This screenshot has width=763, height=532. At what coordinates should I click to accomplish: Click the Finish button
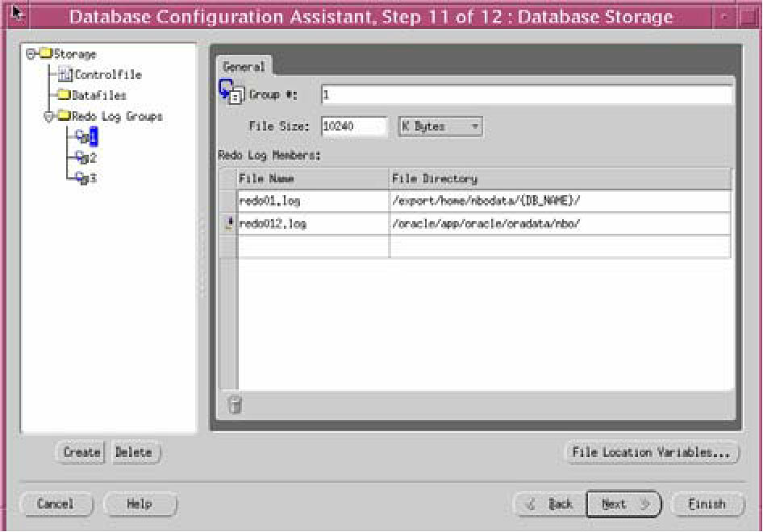pyautogui.click(x=707, y=505)
